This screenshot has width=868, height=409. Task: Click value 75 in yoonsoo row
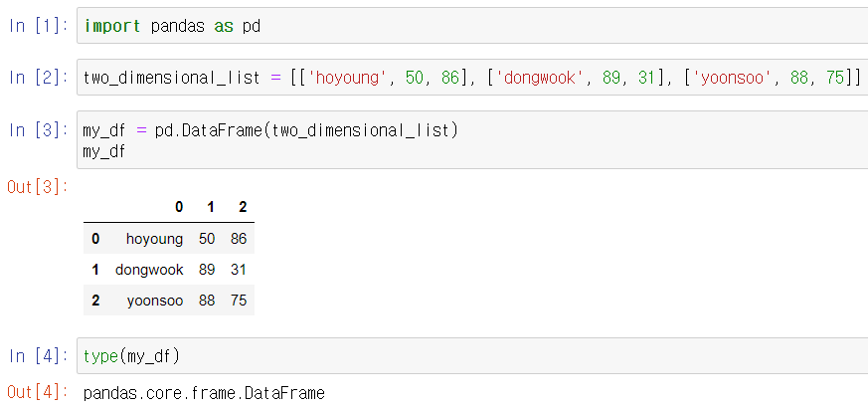[239, 301]
